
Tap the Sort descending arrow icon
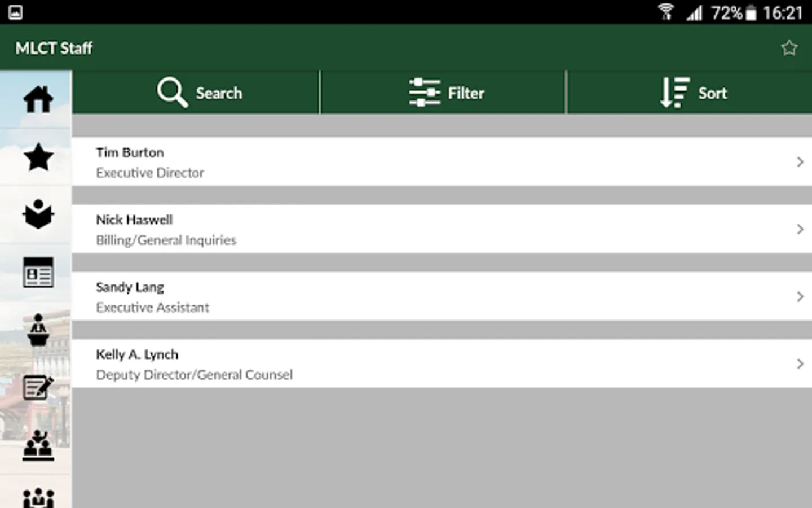click(675, 93)
